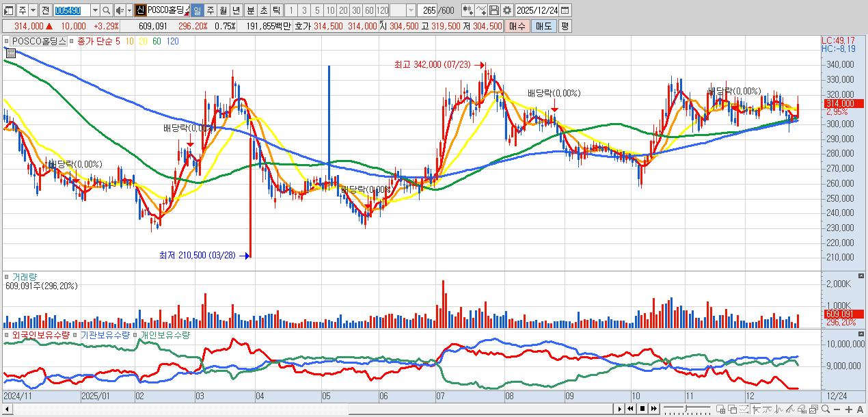
Task: Click the 평 button
Action: [x=565, y=26]
